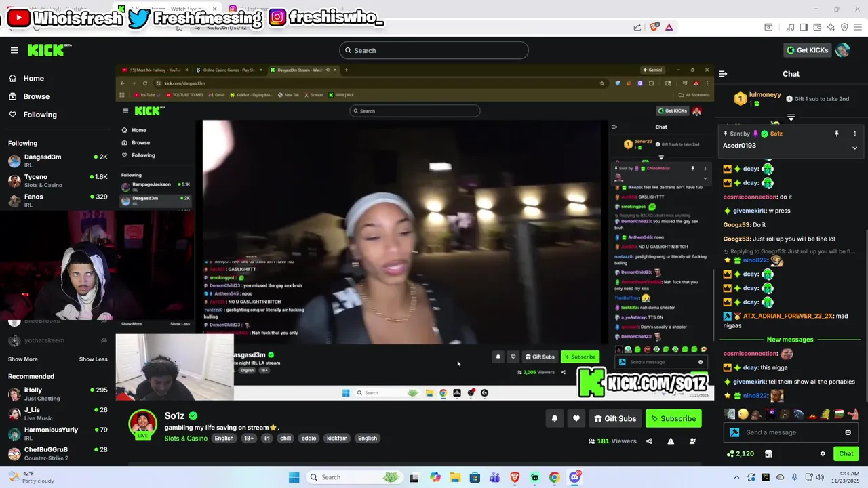Screen dimensions: 868x488
Task: Expand the gift leaderboard arrow
Action: pyautogui.click(x=791, y=118)
